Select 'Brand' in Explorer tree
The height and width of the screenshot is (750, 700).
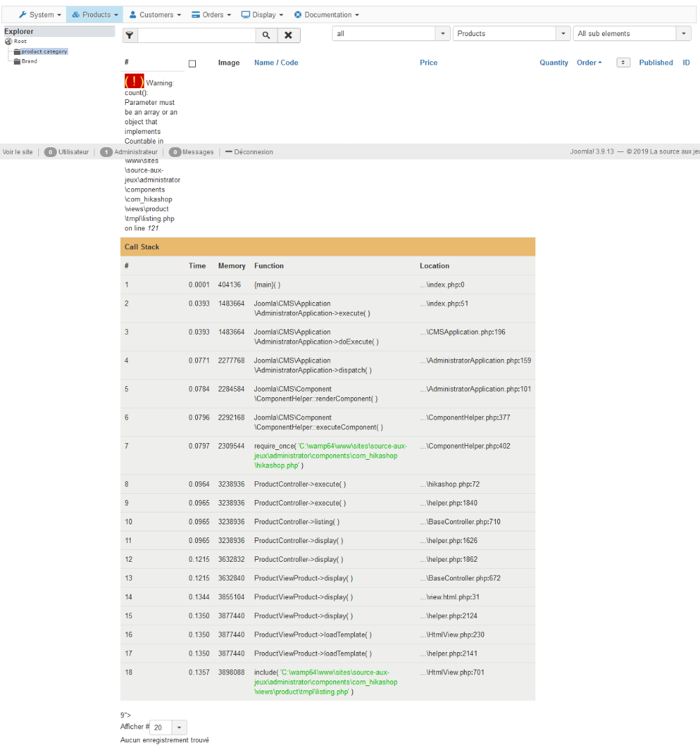pos(29,61)
